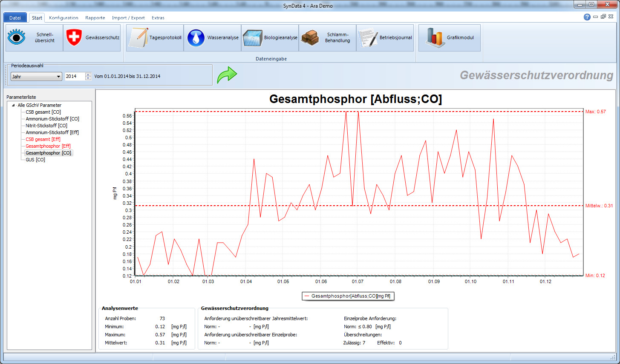Select Nitrit-Stickstoff [CO] parameter
This screenshot has height=364, width=620.
[x=46, y=126]
